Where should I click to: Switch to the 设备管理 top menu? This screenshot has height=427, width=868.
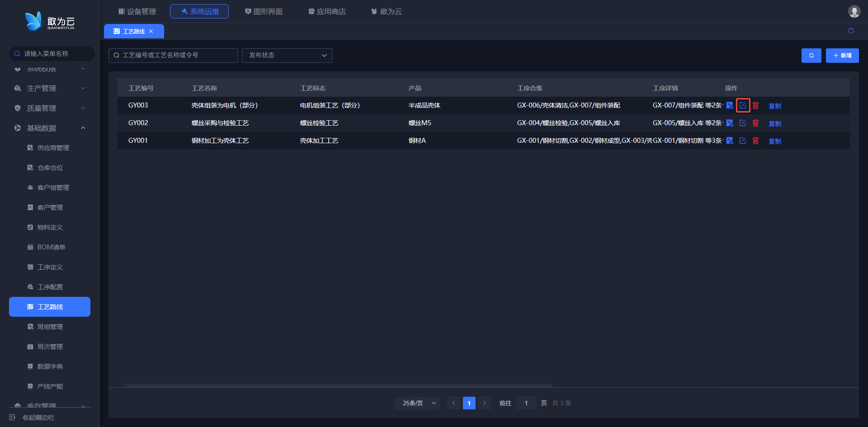137,11
